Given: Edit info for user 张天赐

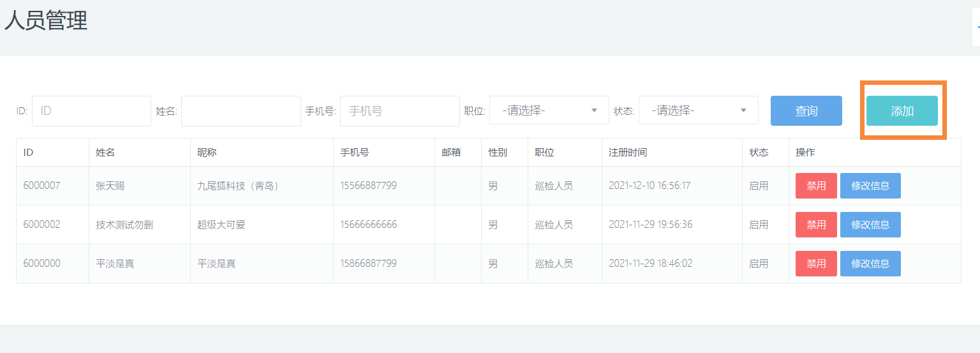Looking at the screenshot, I should point(870,186).
